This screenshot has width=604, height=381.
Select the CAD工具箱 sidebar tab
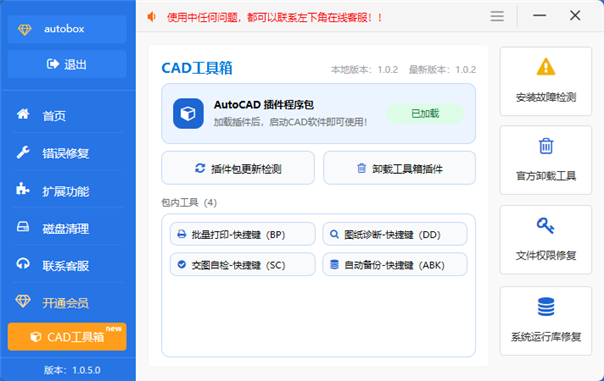point(67,337)
